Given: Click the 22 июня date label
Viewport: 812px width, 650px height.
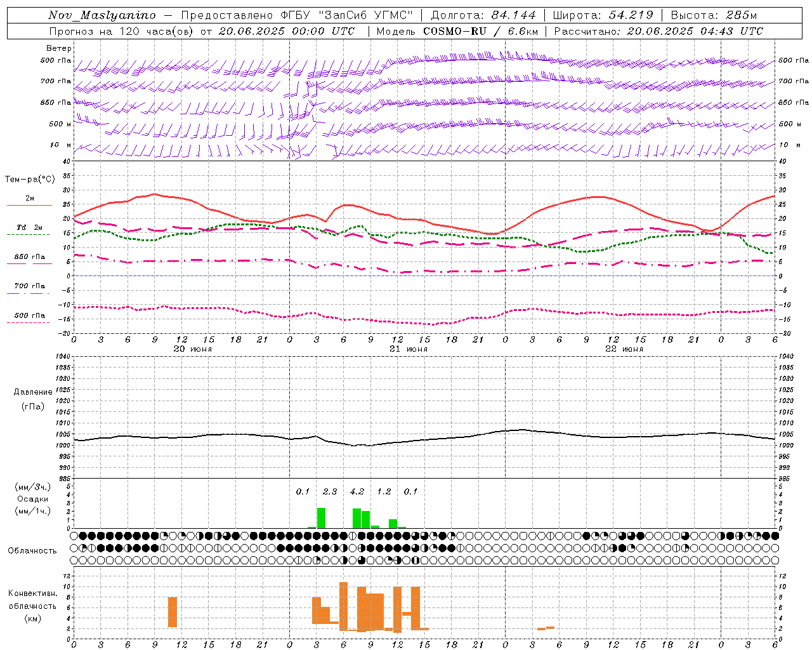Looking at the screenshot, I should coord(624,349).
